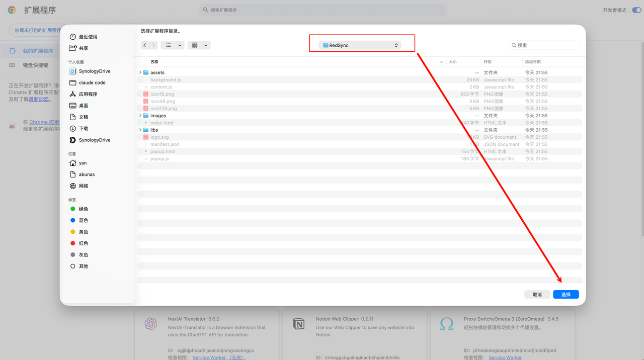Expand the images folder disclosure triangle
The image size is (644, 360).
click(140, 116)
